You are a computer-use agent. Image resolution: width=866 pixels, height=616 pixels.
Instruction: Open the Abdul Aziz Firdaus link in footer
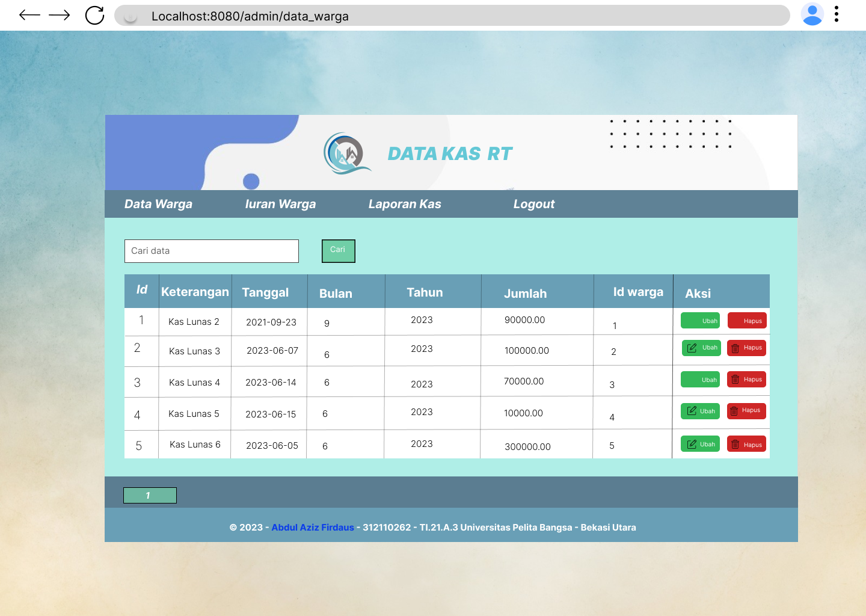coord(312,527)
